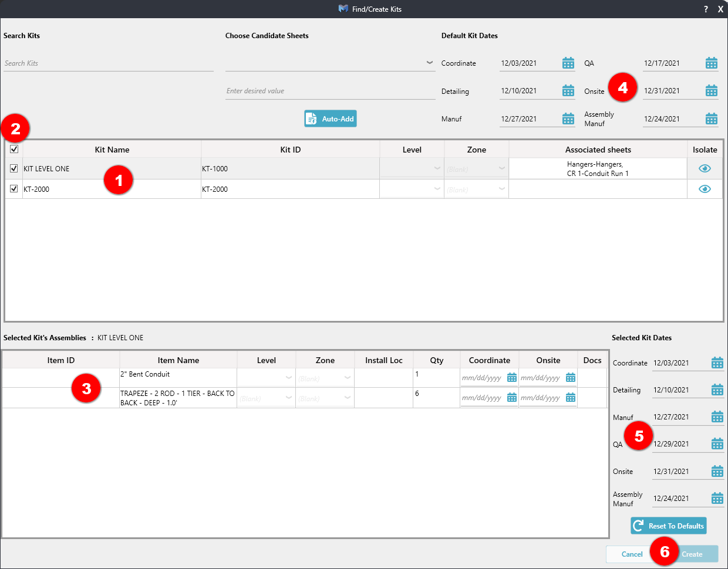Screen dimensions: 728x569
Task: Open Zone dropdown for KT-2000 row
Action: pos(501,189)
